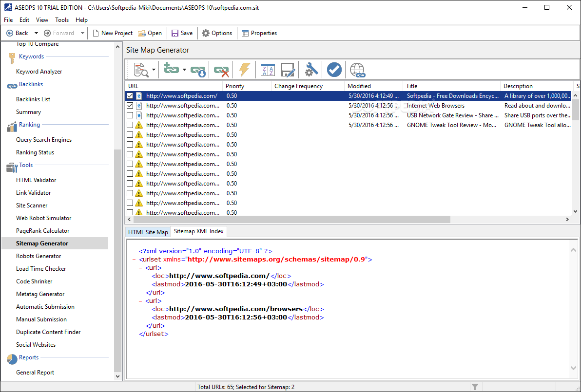Viewport: 581px width, 392px height.
Task: Open the General Report item
Action: click(x=35, y=373)
